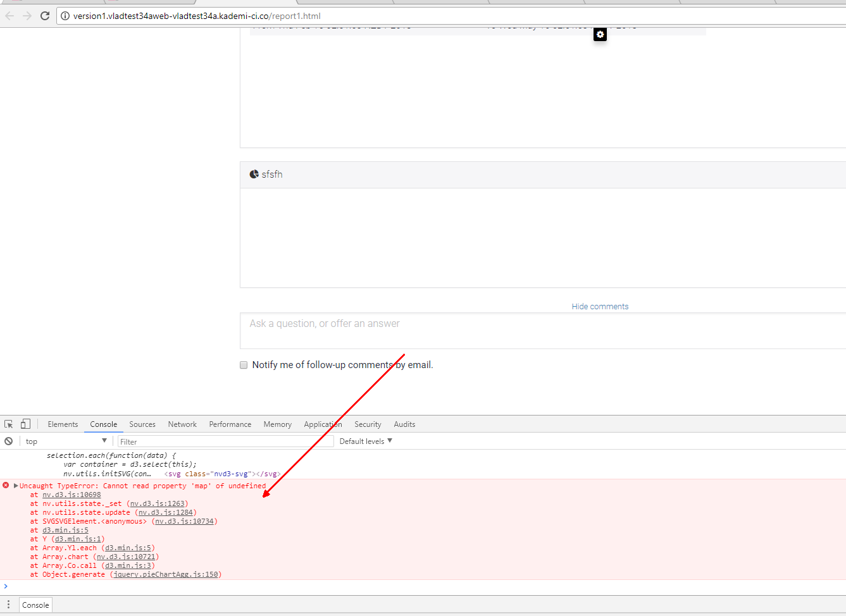Screen dimensions: 846x616
Task: Activate the inspect element picker icon
Action: tap(9, 424)
